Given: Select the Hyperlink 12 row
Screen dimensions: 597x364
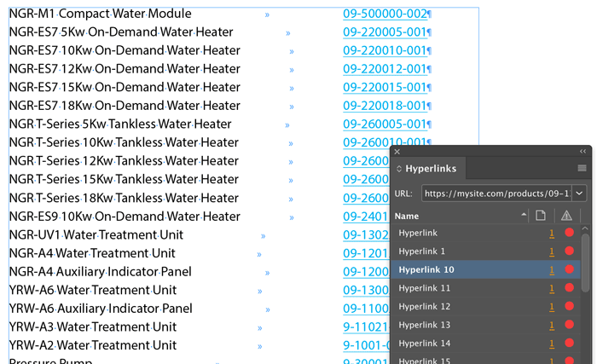Looking at the screenshot, I should 485,307.
